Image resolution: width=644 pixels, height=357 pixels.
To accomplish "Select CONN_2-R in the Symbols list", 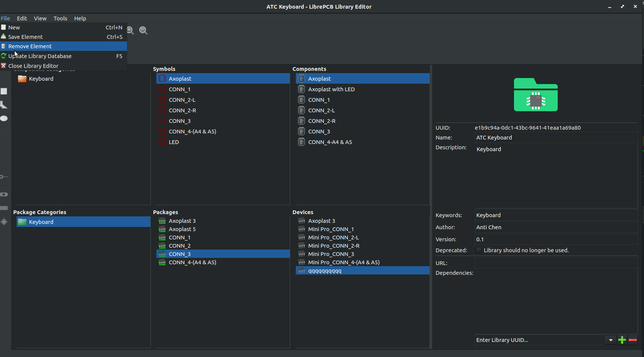I will click(223, 110).
